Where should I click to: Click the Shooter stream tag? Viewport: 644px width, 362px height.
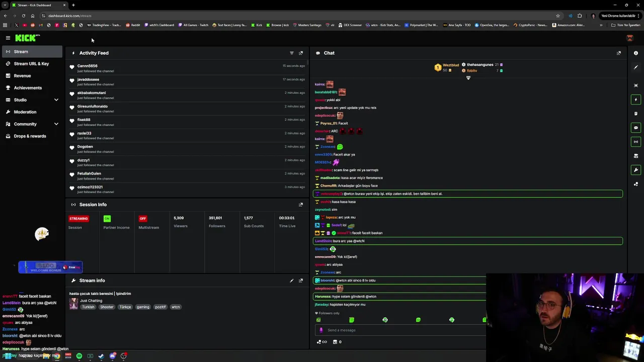tap(107, 307)
